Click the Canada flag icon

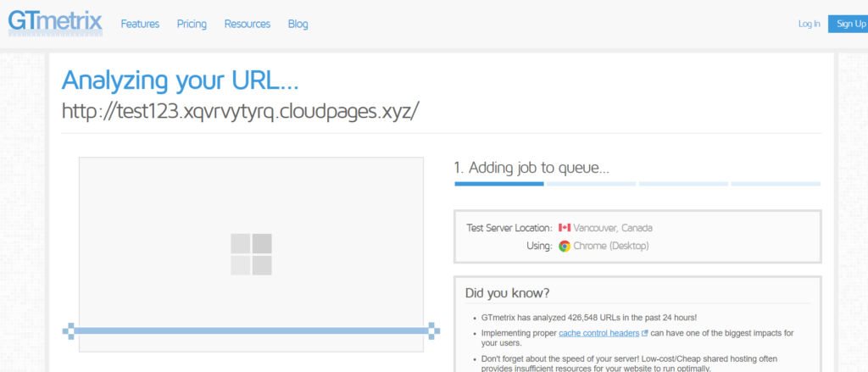pos(564,227)
